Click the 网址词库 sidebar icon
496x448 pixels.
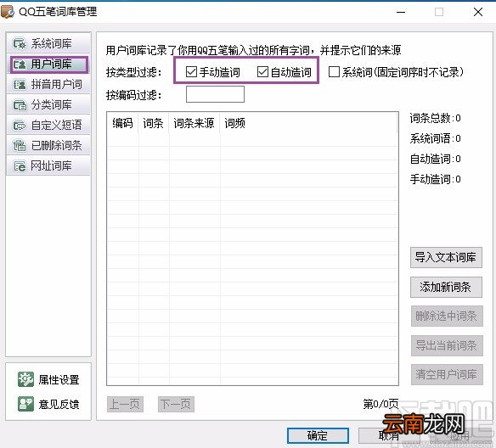tap(20, 165)
